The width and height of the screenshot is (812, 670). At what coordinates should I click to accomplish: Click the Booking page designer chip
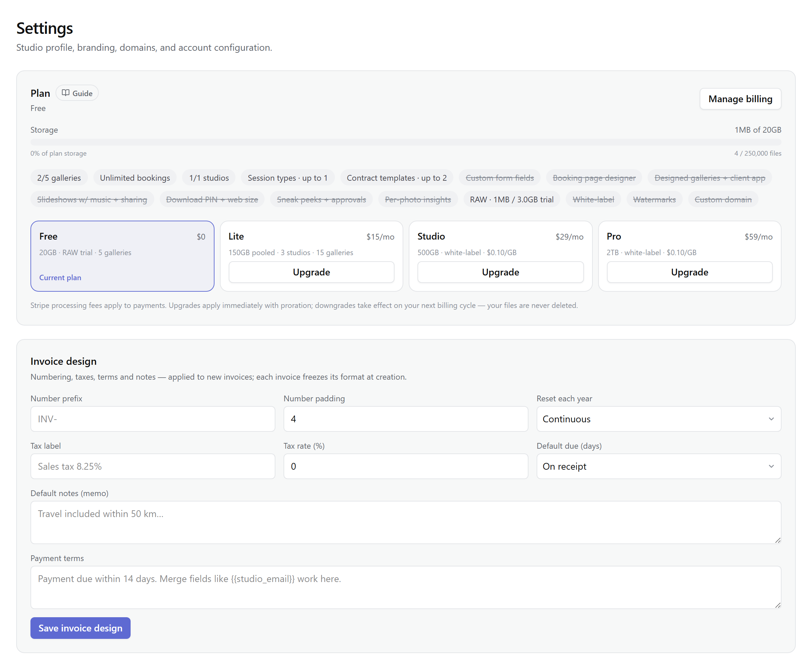tap(593, 178)
